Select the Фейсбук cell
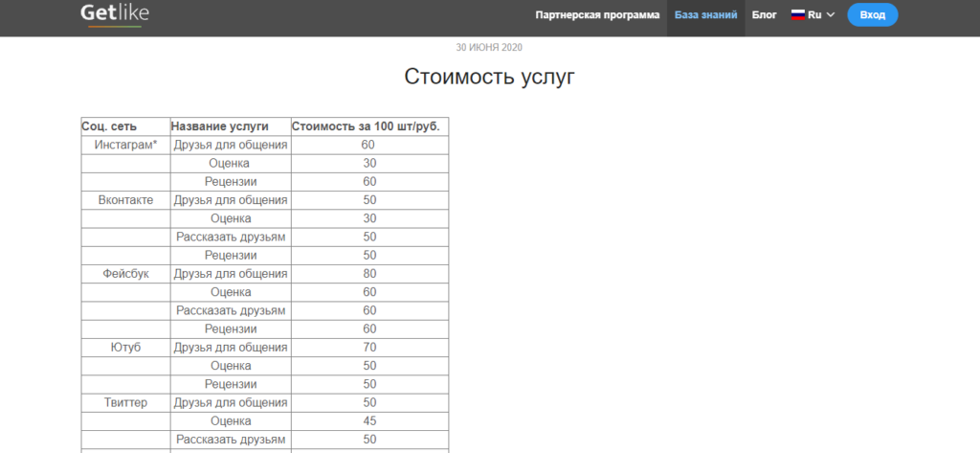980x453 pixels. (125, 273)
